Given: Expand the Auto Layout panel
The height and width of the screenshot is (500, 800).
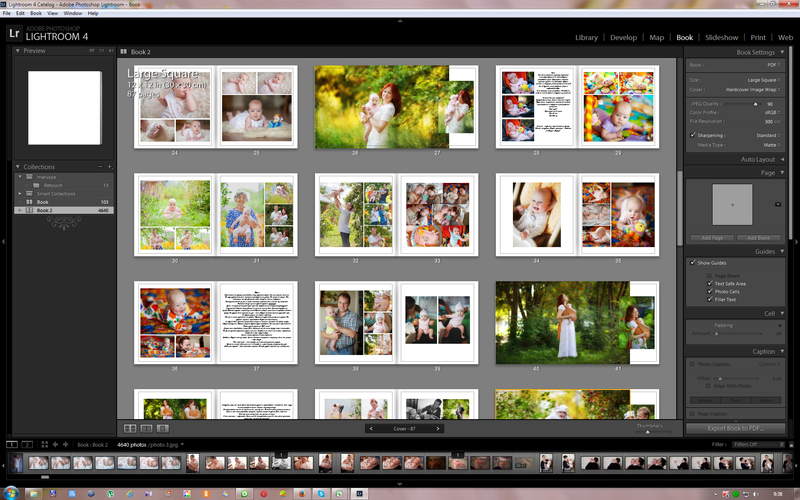Looking at the screenshot, I should [781, 159].
